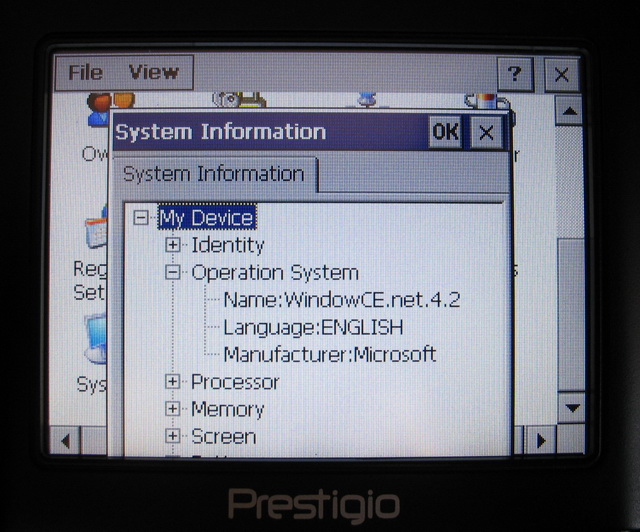640x532 pixels.
Task: Select the Language:ENGLISH row
Action: click(x=313, y=327)
